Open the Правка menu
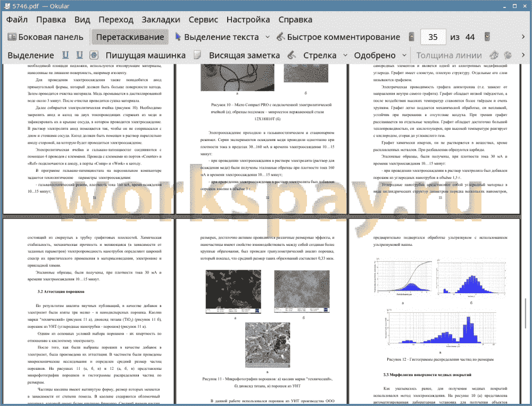The height and width of the screenshot is (406, 532). 51,20
